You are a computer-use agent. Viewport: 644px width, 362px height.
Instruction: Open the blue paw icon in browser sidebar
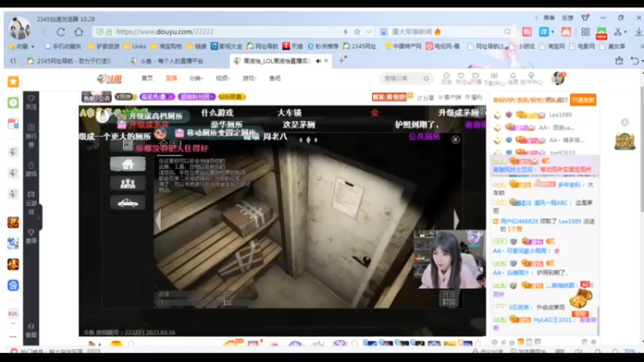[13, 285]
